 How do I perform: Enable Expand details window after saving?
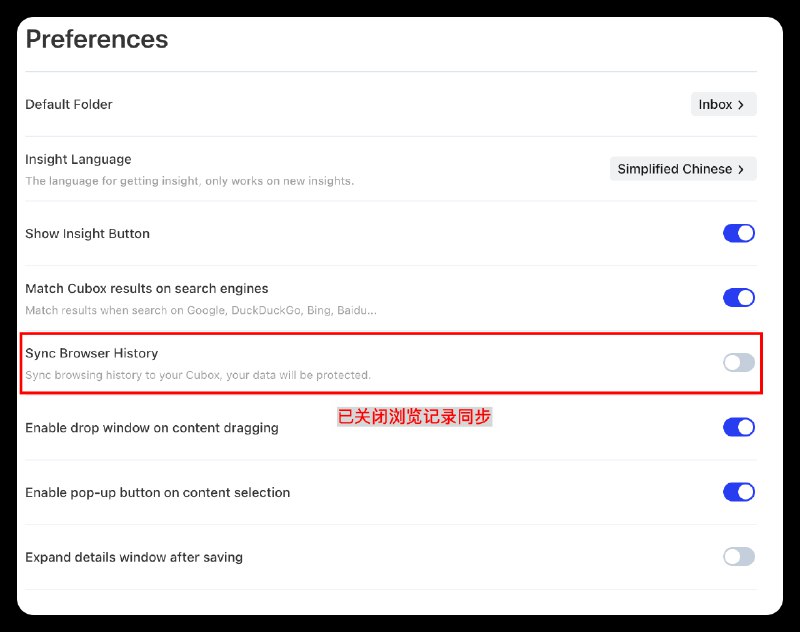point(738,556)
